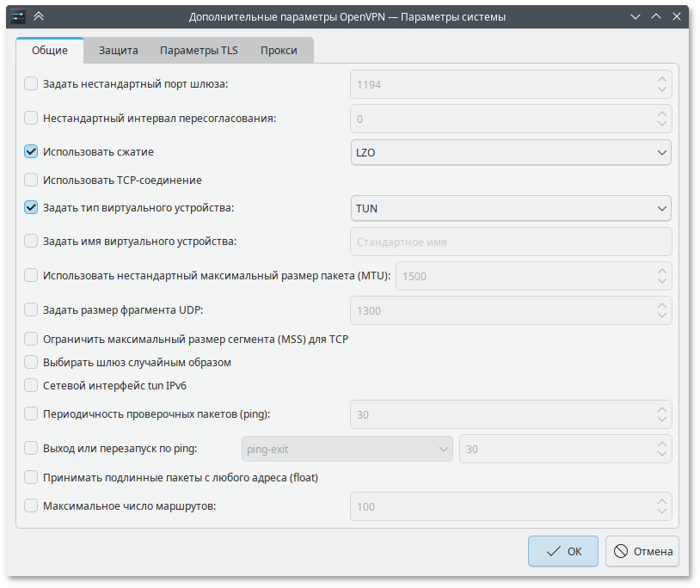Tick the "Сетевой интерфейс tun IPv6" checkbox
The height and width of the screenshot is (588, 700).
(x=31, y=385)
